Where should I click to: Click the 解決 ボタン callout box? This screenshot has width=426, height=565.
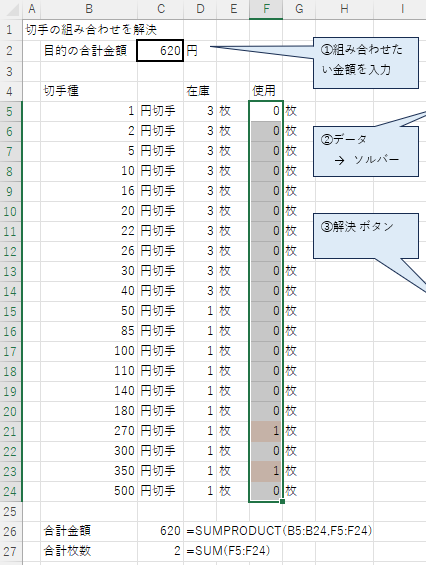coord(365,236)
